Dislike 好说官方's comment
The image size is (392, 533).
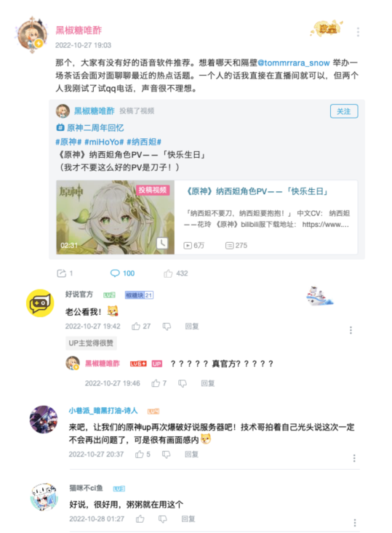tap(167, 326)
